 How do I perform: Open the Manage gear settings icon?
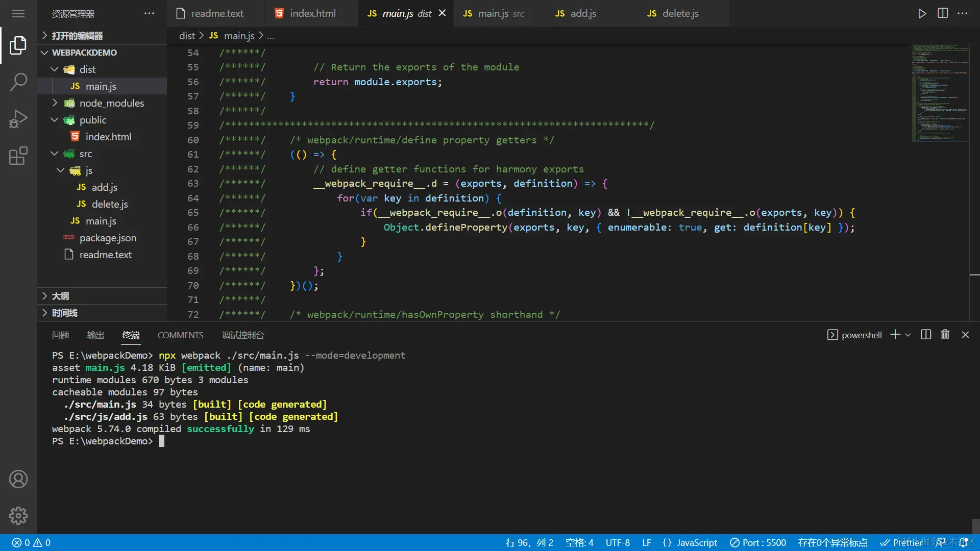(x=18, y=516)
